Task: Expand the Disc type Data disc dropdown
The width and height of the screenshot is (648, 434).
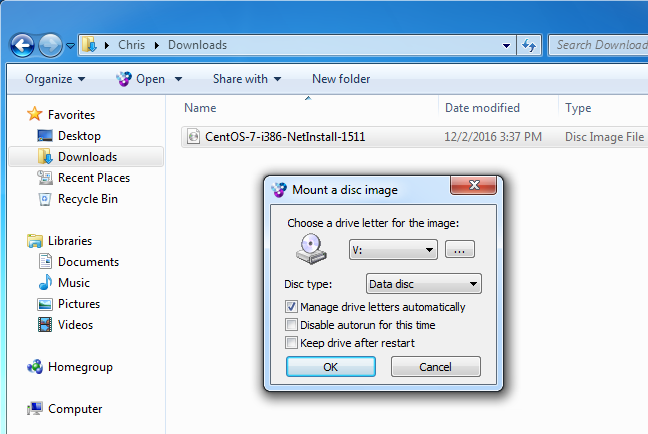Action: tap(423, 284)
